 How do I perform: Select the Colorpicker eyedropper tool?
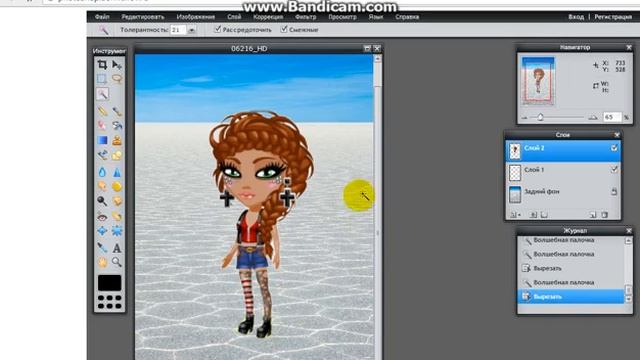point(102,247)
